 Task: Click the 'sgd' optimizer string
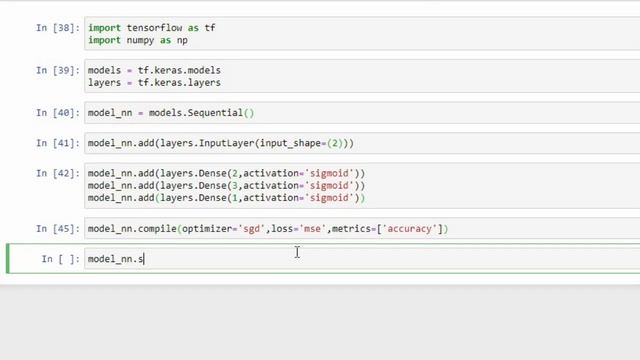pos(251,229)
